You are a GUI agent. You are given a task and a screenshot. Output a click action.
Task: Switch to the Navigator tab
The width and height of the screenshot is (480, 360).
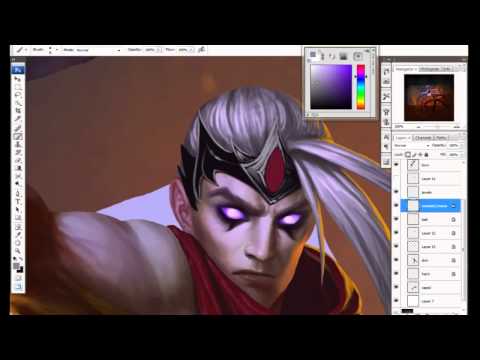(x=405, y=69)
